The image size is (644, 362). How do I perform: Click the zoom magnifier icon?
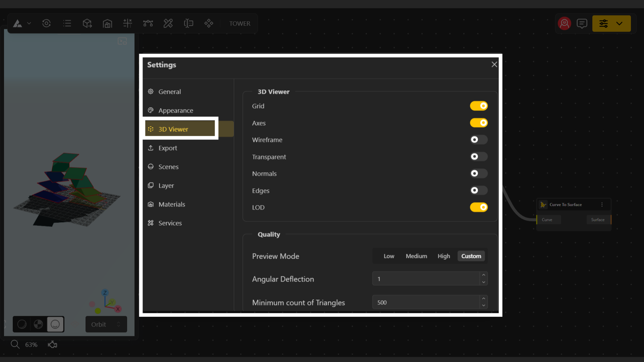(x=15, y=344)
